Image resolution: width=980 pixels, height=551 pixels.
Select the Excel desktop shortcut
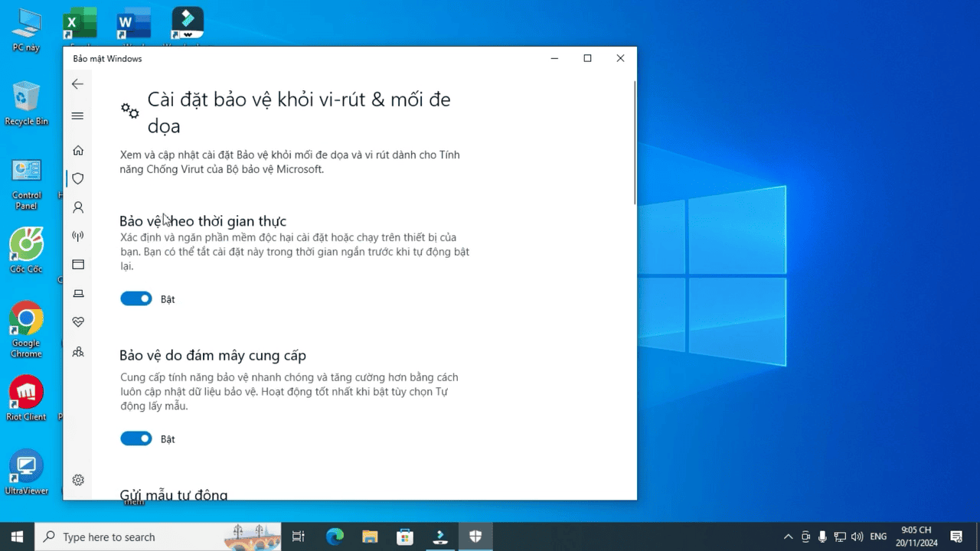pyautogui.click(x=79, y=24)
